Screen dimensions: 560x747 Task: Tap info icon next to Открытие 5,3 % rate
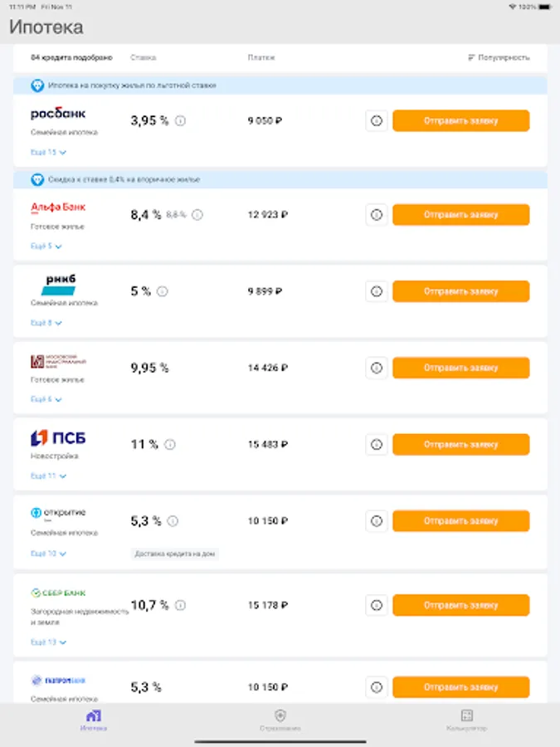click(x=173, y=521)
